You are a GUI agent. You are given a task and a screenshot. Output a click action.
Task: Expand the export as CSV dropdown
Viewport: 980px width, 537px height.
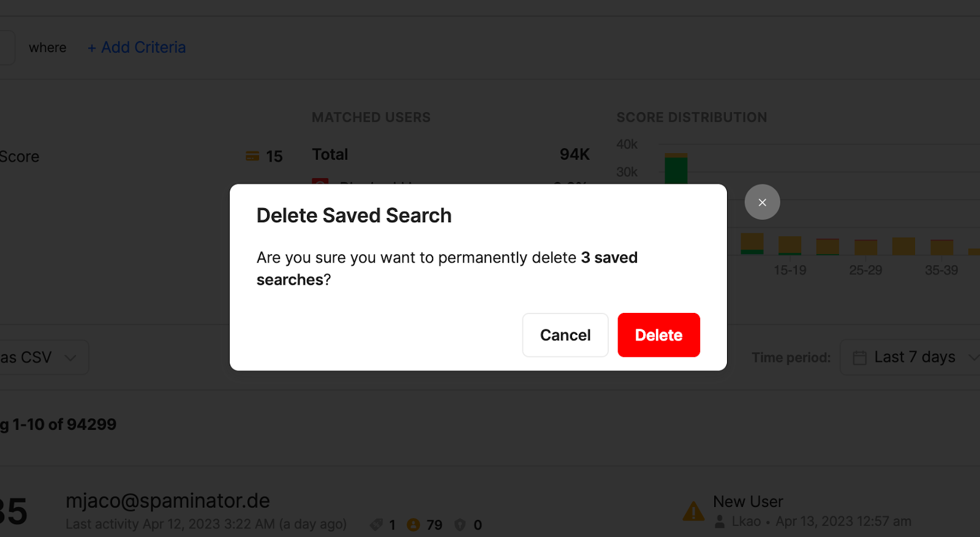click(43, 357)
